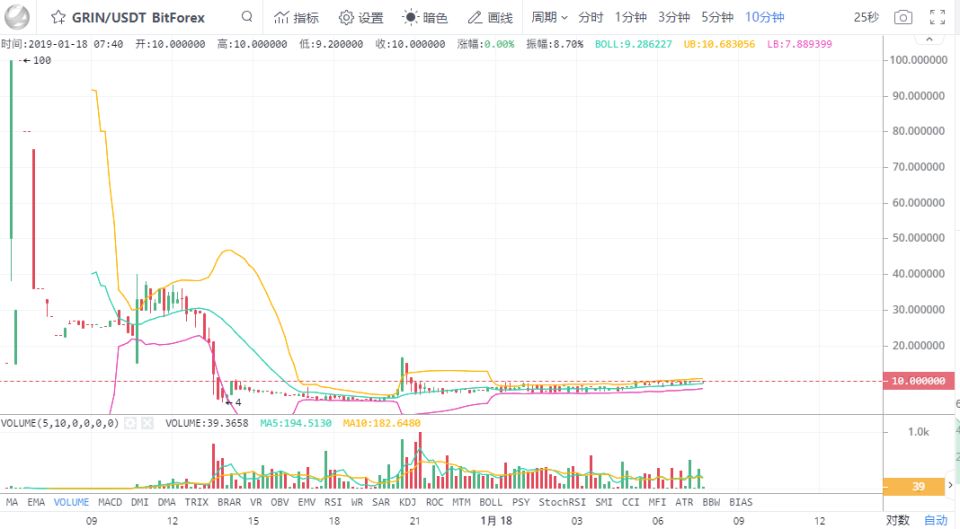Toggle 对数 logarithmic scale
Screen dimensions: 960x529
[x=898, y=520]
